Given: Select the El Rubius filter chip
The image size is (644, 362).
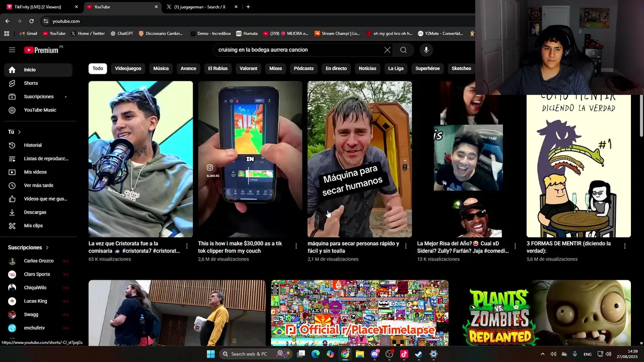Looking at the screenshot, I should [218, 68].
